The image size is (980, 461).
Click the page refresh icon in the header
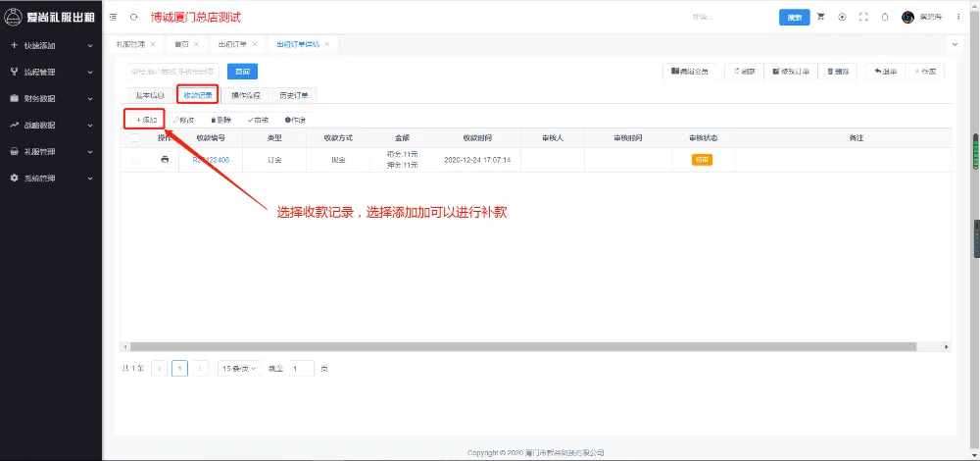pyautogui.click(x=133, y=18)
